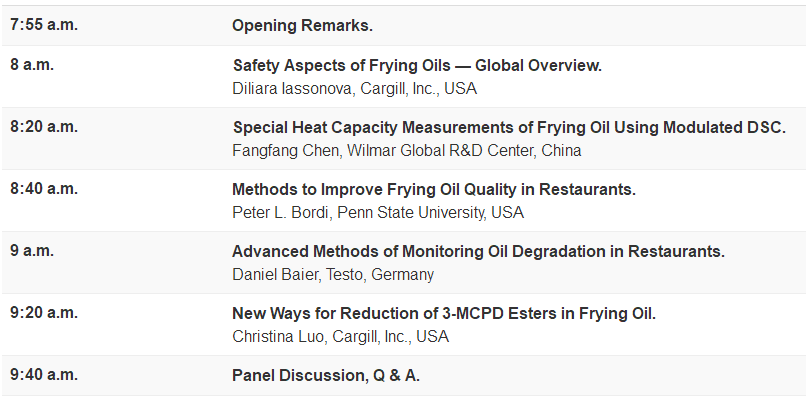The width and height of the screenshot is (806, 403).
Task: Select the Opening Remarks session title
Action: (x=302, y=26)
